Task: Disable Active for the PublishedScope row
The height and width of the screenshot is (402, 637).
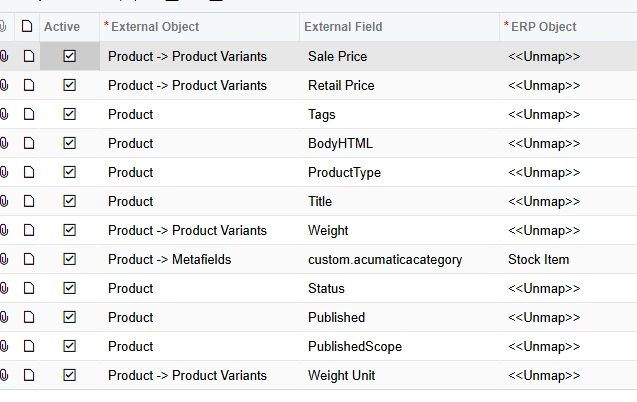Action: tap(69, 347)
